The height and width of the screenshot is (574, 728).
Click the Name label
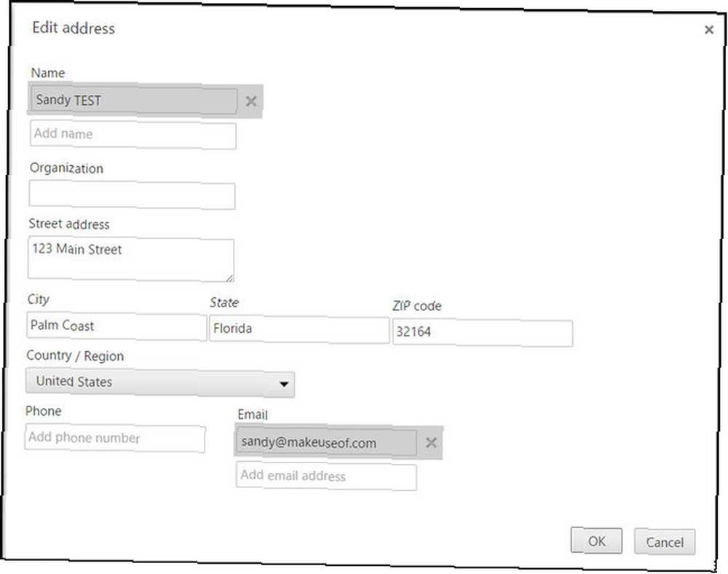coord(48,73)
